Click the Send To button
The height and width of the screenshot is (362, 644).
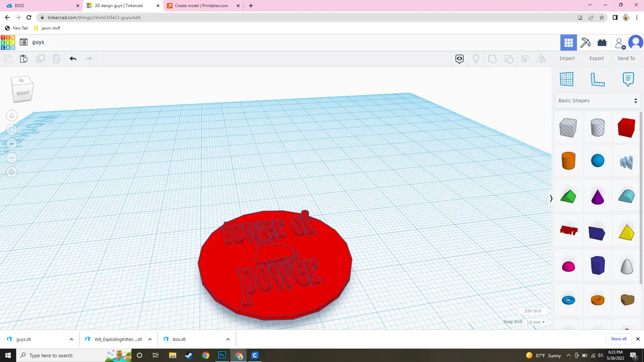tap(626, 58)
